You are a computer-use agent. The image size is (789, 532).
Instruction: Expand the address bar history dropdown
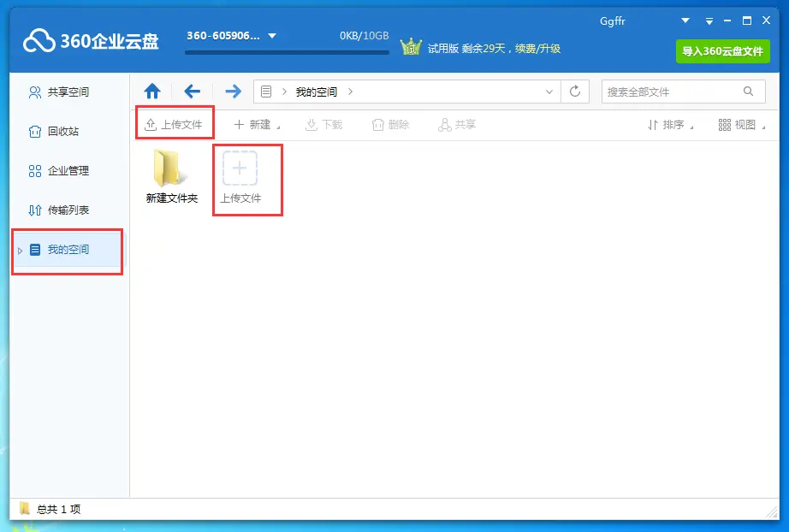coord(549,92)
